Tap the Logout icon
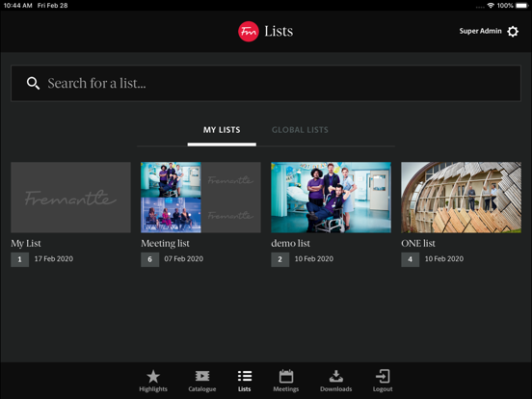The width and height of the screenshot is (532, 399). click(383, 376)
